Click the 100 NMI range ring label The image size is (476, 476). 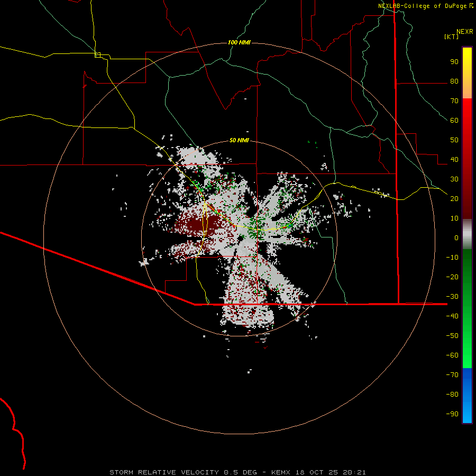coord(239,42)
